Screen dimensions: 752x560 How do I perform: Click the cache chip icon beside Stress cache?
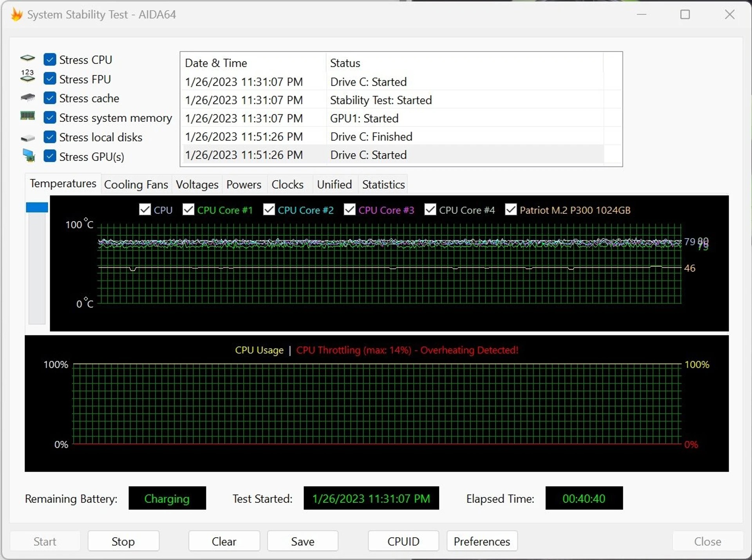coord(27,98)
